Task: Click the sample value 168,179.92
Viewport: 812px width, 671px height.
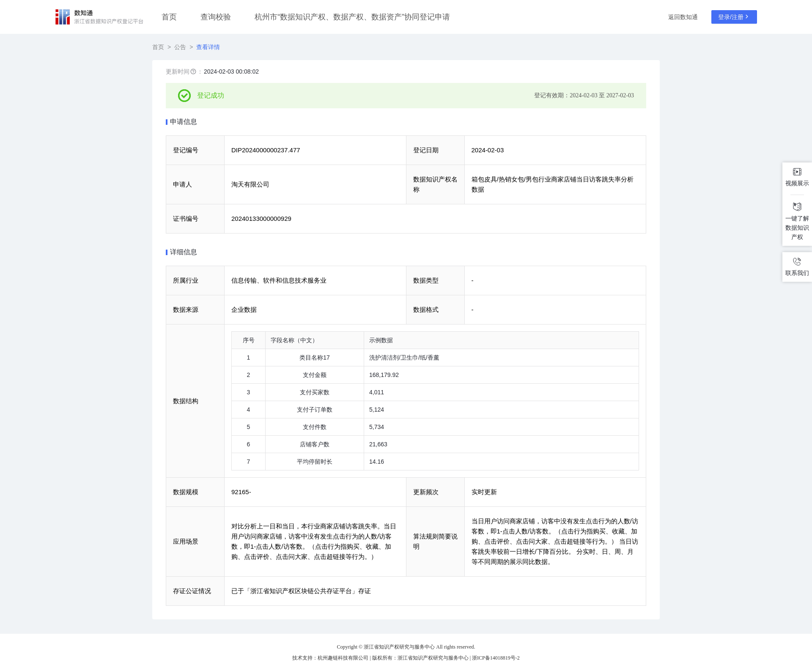Action: 384,375
